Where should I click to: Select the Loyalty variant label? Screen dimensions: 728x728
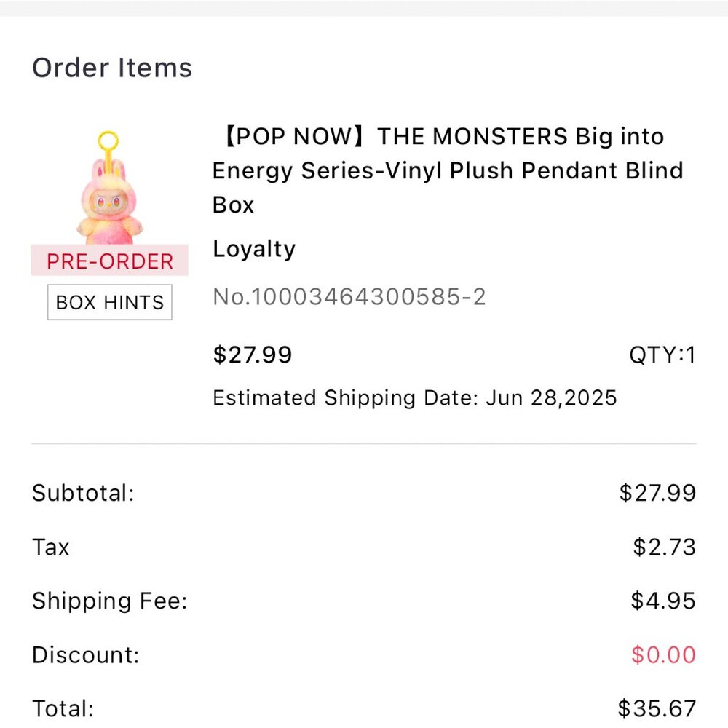point(254,249)
